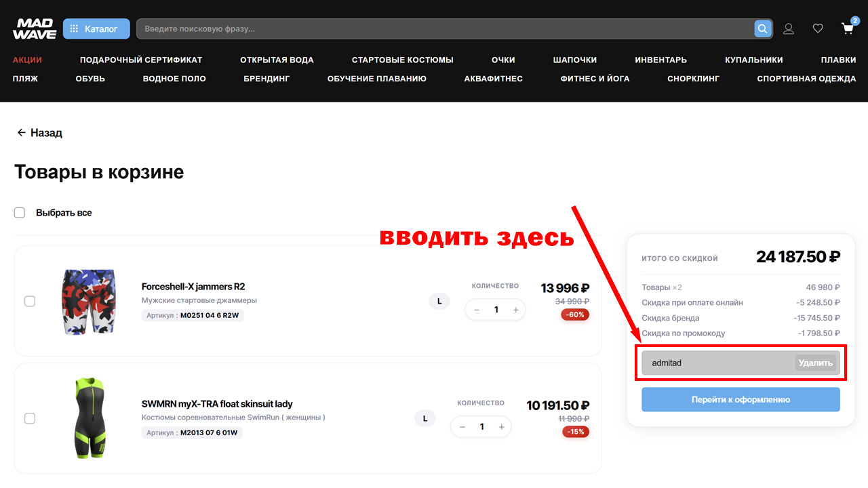Click the 10 191.50 ₽ price
The width and height of the screenshot is (868, 488).
(558, 405)
